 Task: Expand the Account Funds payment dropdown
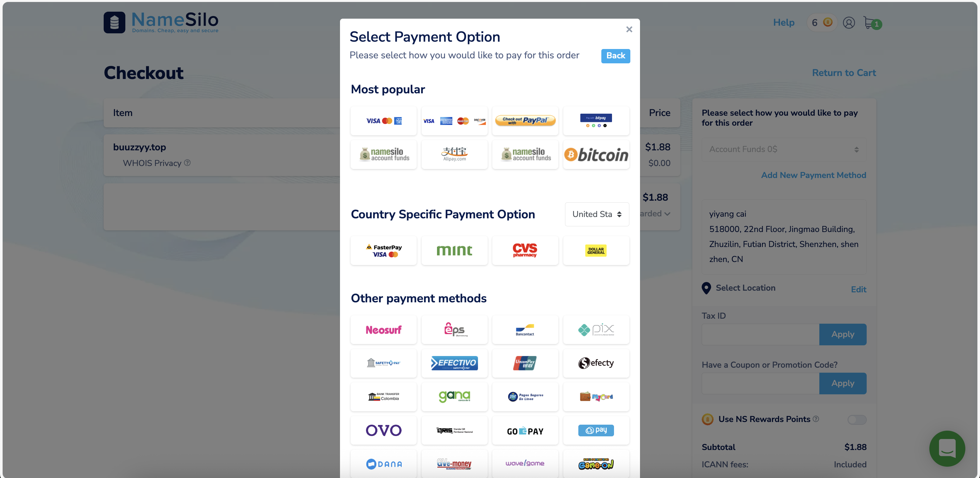[784, 149]
